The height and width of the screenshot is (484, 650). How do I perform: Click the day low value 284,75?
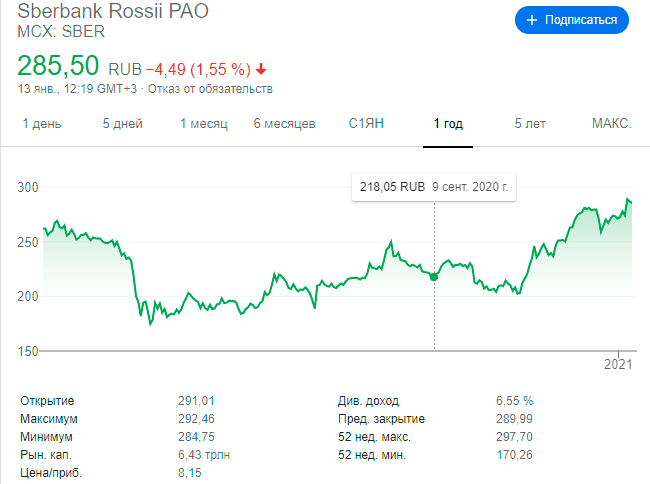pyautogui.click(x=196, y=437)
